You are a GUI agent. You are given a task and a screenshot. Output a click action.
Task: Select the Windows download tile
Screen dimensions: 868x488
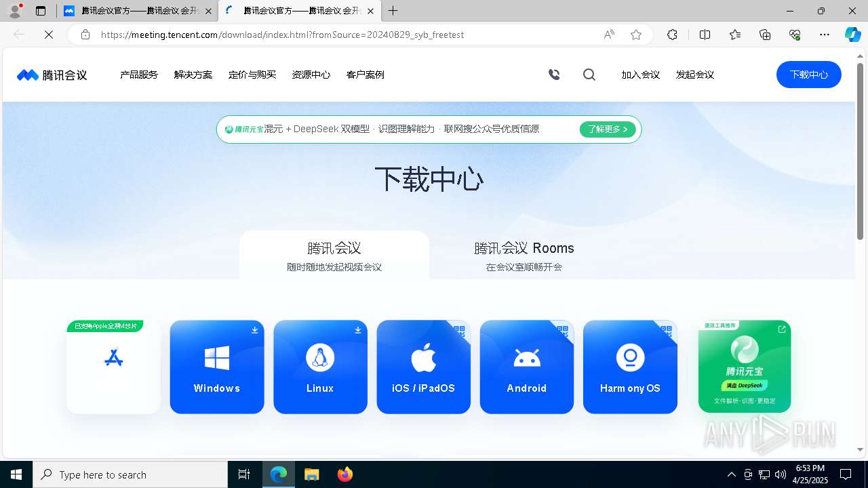pyautogui.click(x=217, y=367)
